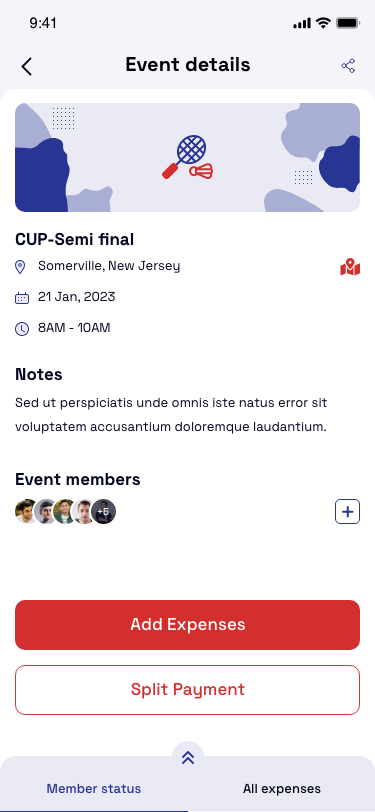Image resolution: width=375 pixels, height=812 pixels.
Task: Click the location pin icon
Action: [x=20, y=267]
